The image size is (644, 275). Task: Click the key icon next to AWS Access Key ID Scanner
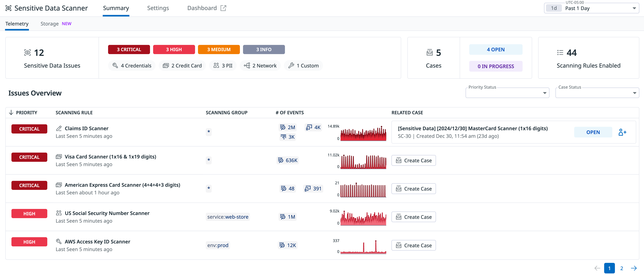click(x=59, y=242)
